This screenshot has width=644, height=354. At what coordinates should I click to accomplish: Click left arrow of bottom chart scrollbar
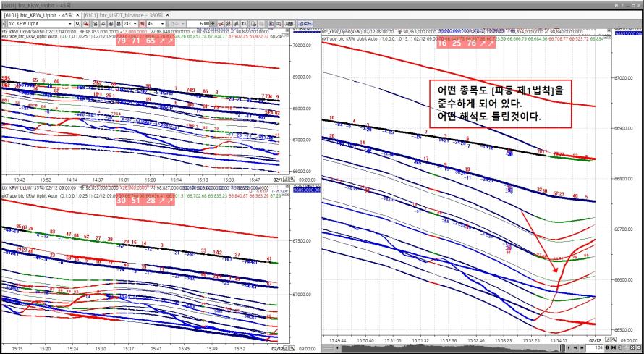point(337,347)
